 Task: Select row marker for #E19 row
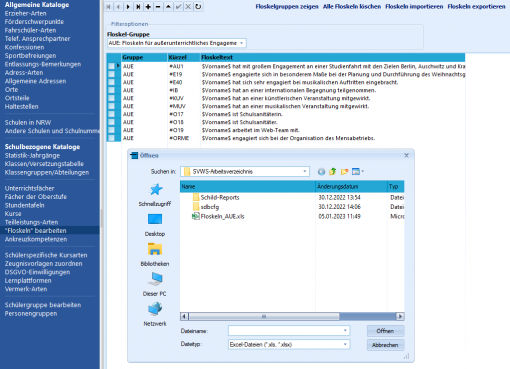(111, 74)
